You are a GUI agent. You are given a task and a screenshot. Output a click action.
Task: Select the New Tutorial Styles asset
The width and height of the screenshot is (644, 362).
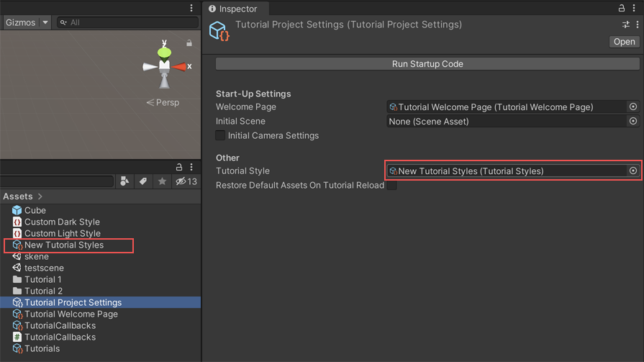click(x=64, y=245)
